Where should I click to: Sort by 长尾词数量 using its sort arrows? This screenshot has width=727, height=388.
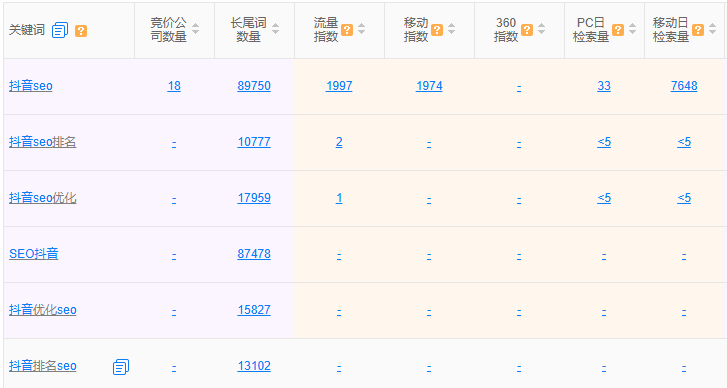(x=275, y=29)
